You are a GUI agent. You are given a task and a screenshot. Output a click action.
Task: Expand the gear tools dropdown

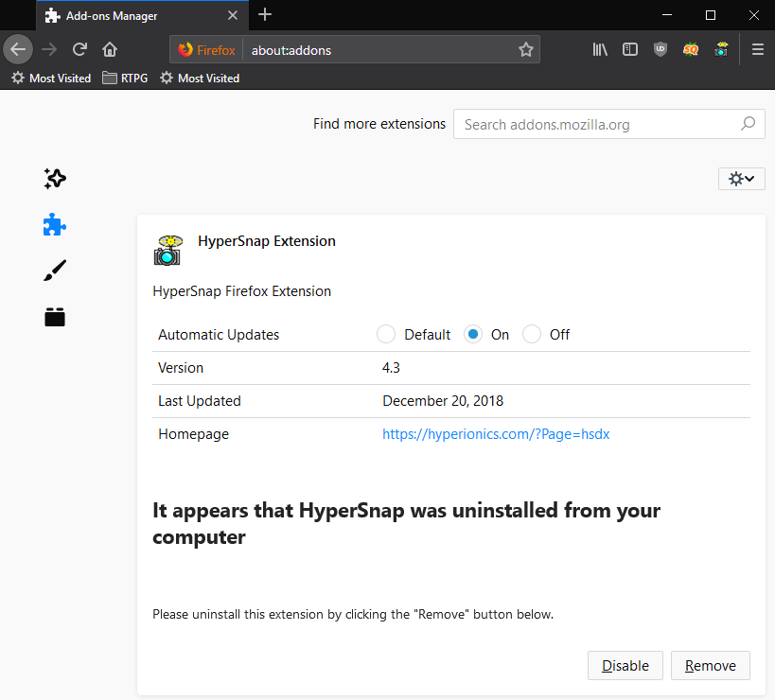[741, 179]
